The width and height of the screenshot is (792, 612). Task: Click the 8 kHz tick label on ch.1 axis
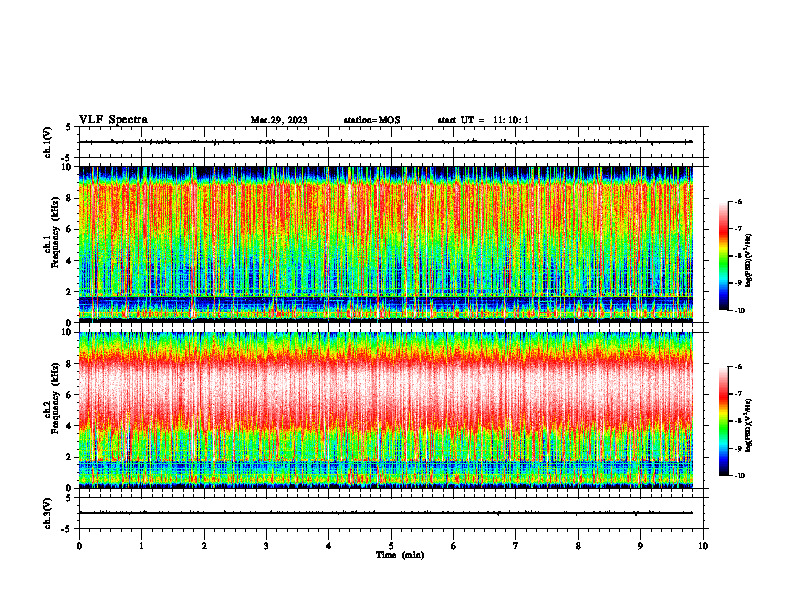point(70,198)
